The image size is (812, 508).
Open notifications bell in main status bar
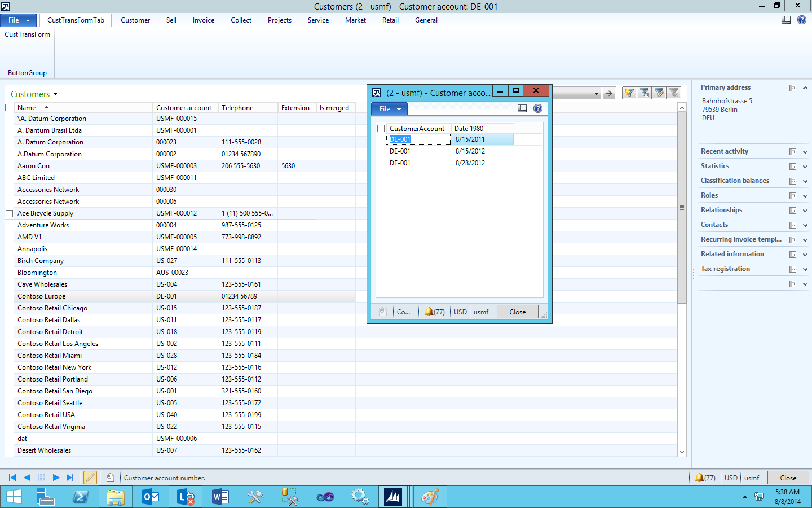point(699,478)
